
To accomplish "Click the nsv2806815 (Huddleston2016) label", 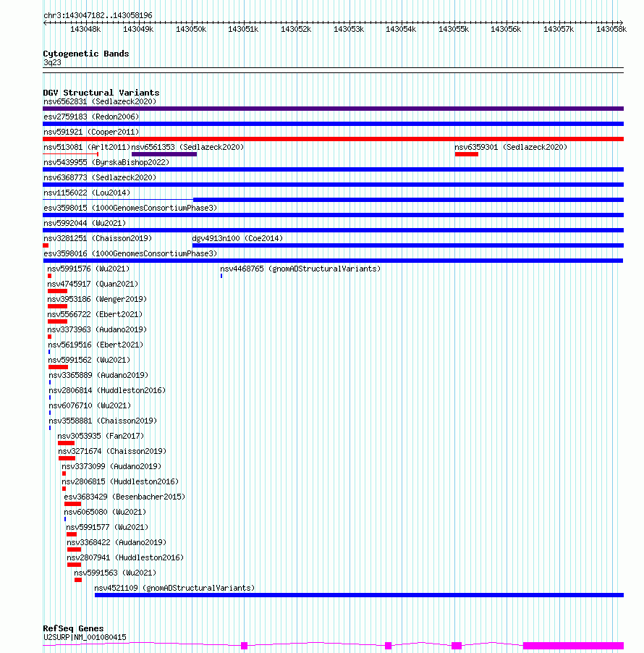I will [x=120, y=482].
